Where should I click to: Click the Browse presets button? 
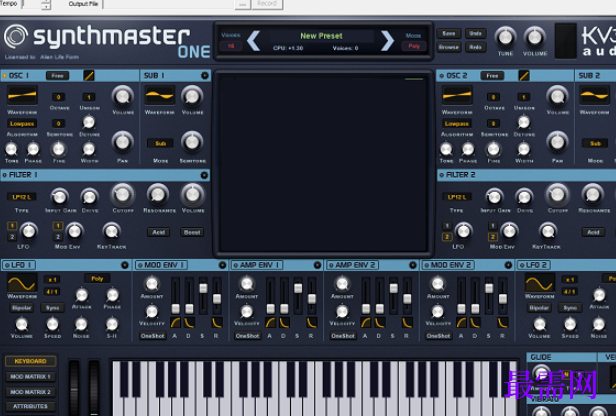[x=449, y=47]
